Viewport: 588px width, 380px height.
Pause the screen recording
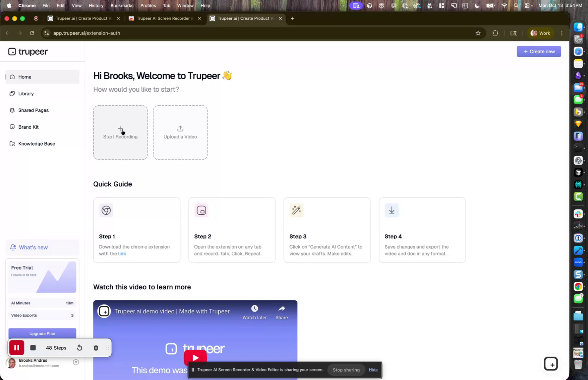[17, 348]
